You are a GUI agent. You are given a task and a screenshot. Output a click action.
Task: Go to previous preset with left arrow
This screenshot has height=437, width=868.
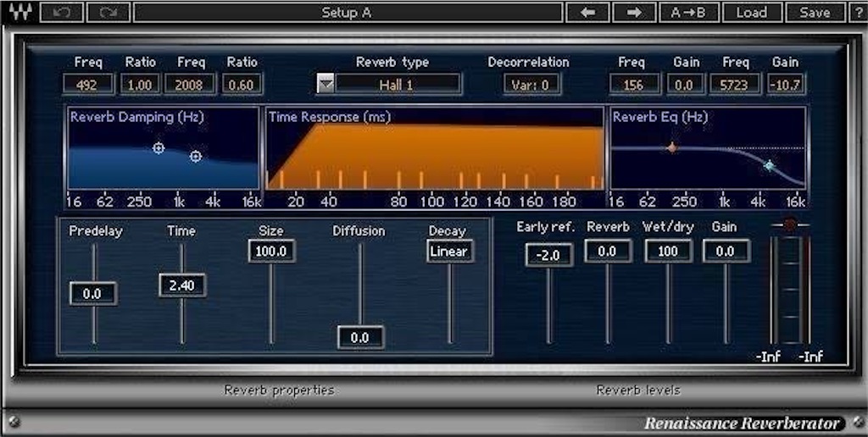[x=587, y=12]
